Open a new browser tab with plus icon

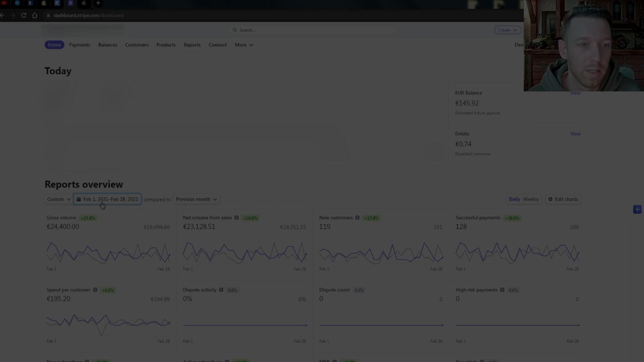tap(98, 3)
